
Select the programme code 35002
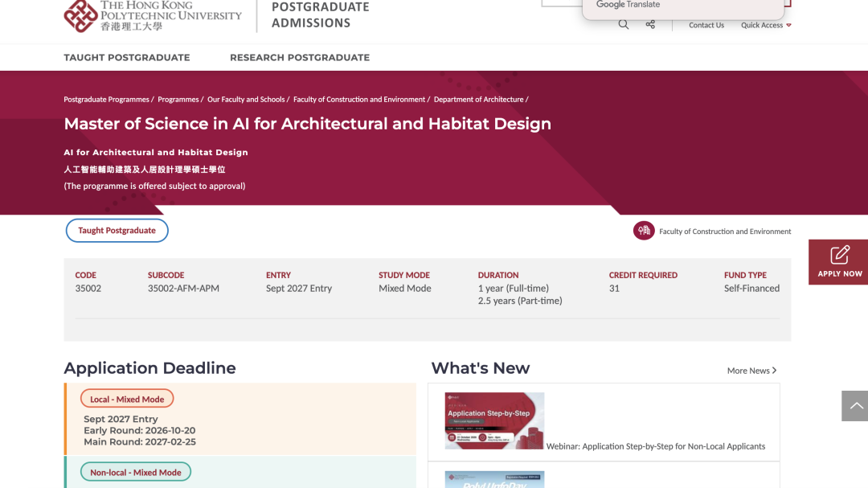pyautogui.click(x=88, y=288)
